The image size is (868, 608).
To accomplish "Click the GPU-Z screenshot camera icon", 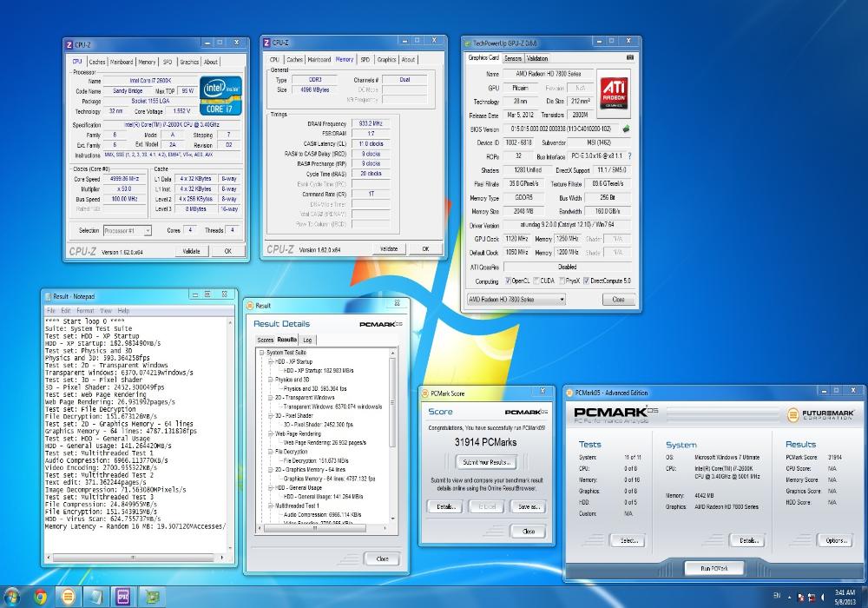I will (x=630, y=57).
